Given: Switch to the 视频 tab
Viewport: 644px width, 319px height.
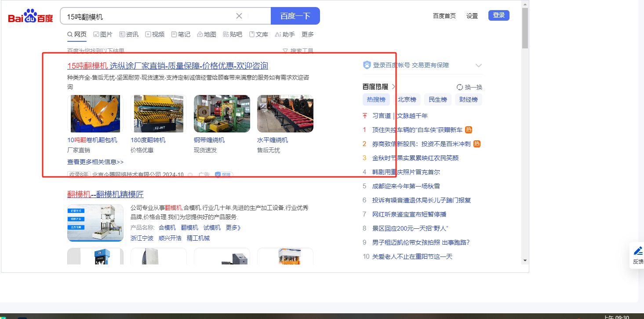Looking at the screenshot, I should [155, 34].
